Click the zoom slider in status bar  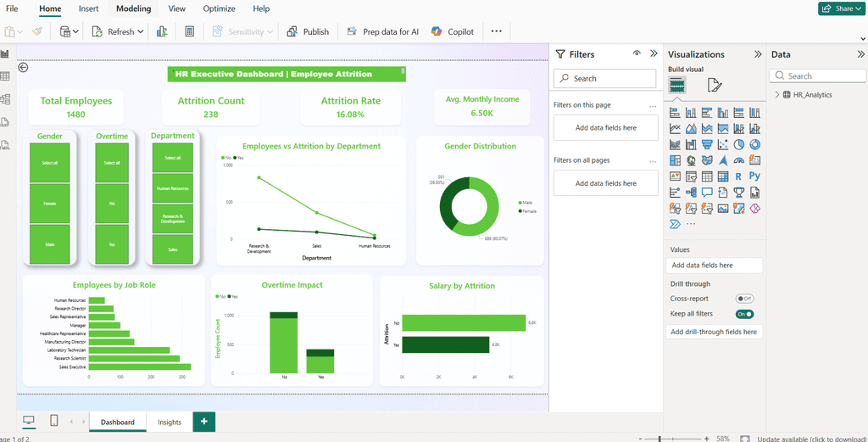pyautogui.click(x=672, y=439)
